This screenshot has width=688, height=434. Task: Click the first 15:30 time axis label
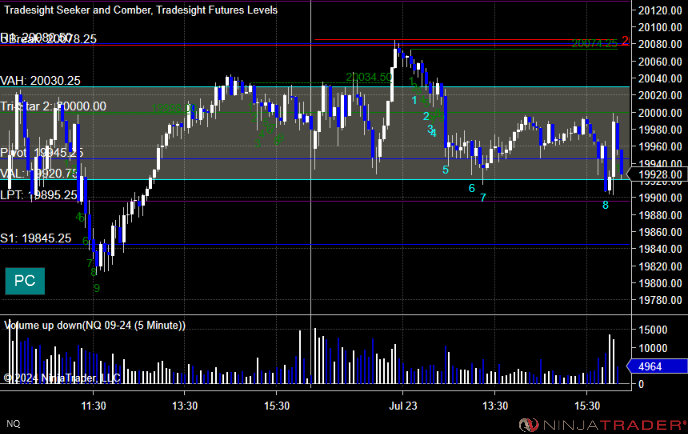click(277, 406)
